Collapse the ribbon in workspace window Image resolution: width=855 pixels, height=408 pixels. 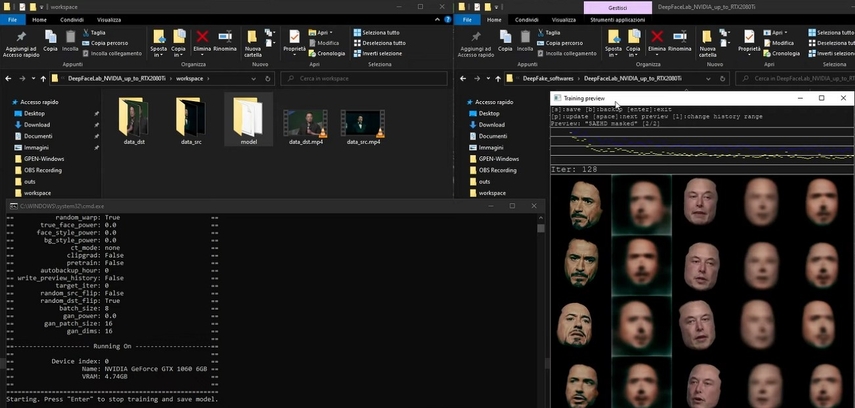click(x=437, y=20)
